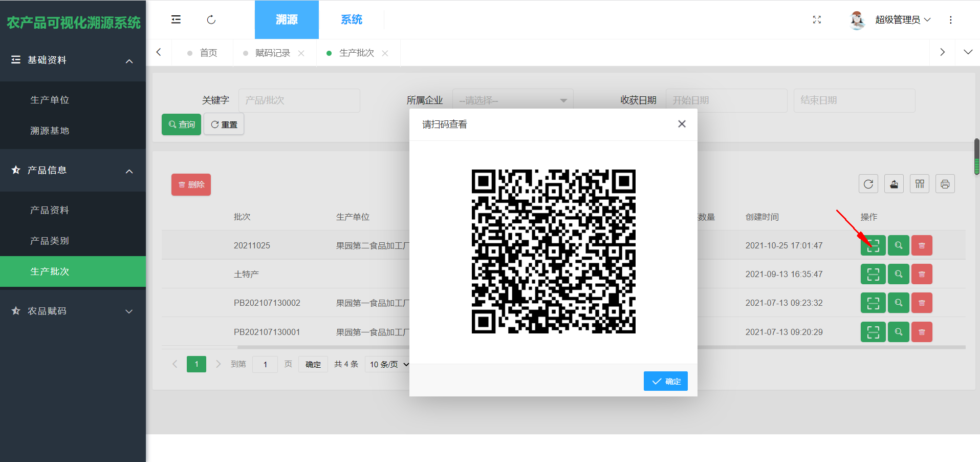
Task: Show QR code for the 2021-09-13 row
Action: coord(873,274)
